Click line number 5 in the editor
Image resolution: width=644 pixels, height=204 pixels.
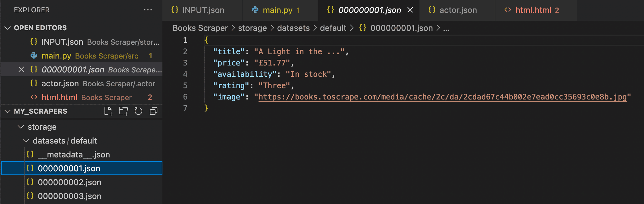(x=185, y=85)
